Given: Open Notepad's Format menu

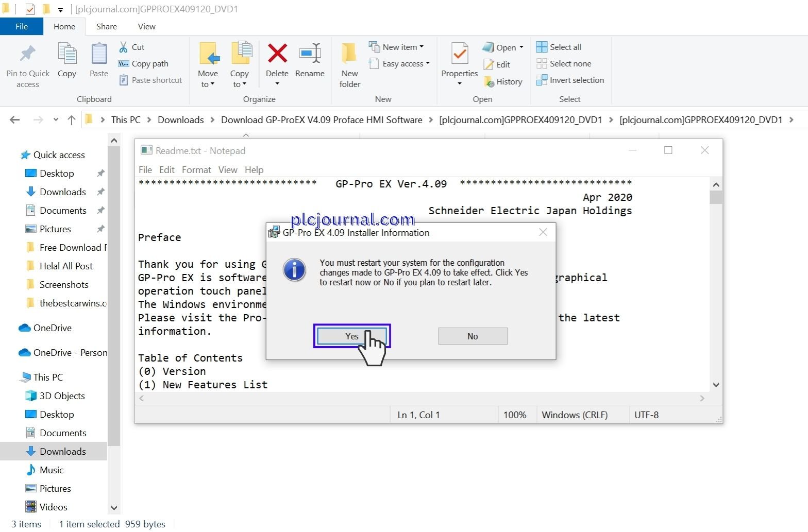Looking at the screenshot, I should click(196, 170).
